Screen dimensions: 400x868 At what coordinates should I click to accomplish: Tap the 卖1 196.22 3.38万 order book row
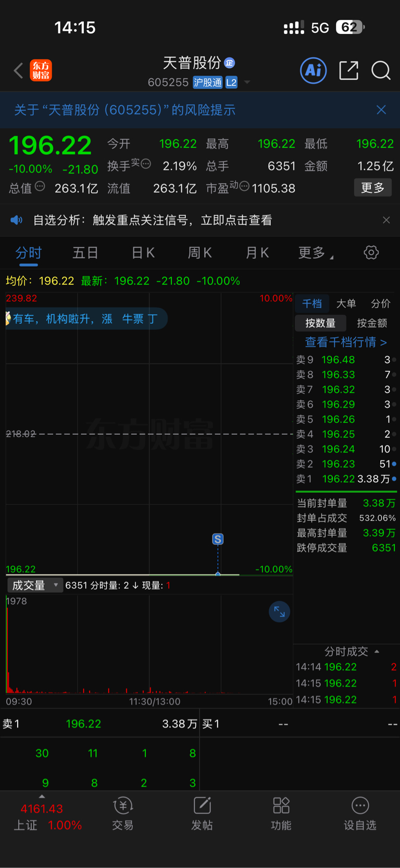click(346, 479)
